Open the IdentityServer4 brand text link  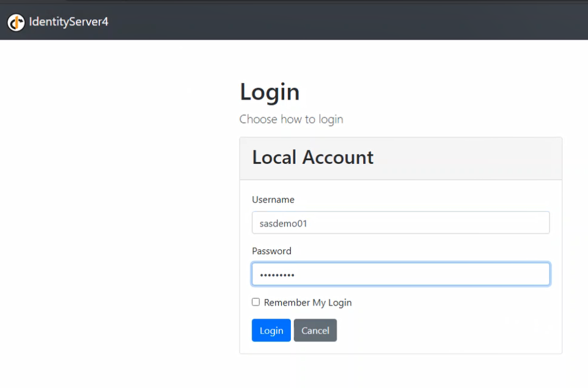pyautogui.click(x=68, y=23)
